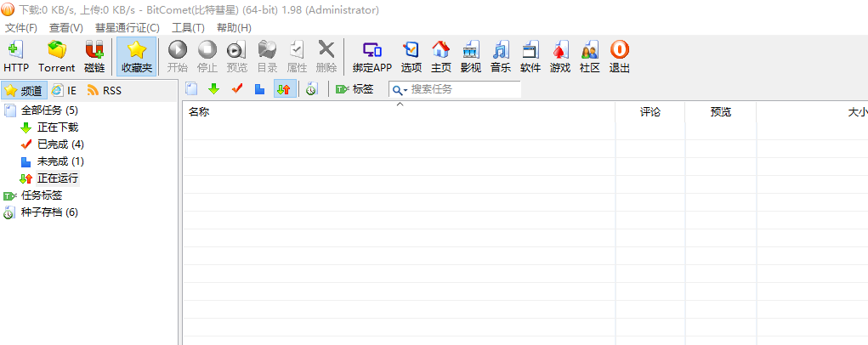Click the red checkmark completed filter

(237, 89)
